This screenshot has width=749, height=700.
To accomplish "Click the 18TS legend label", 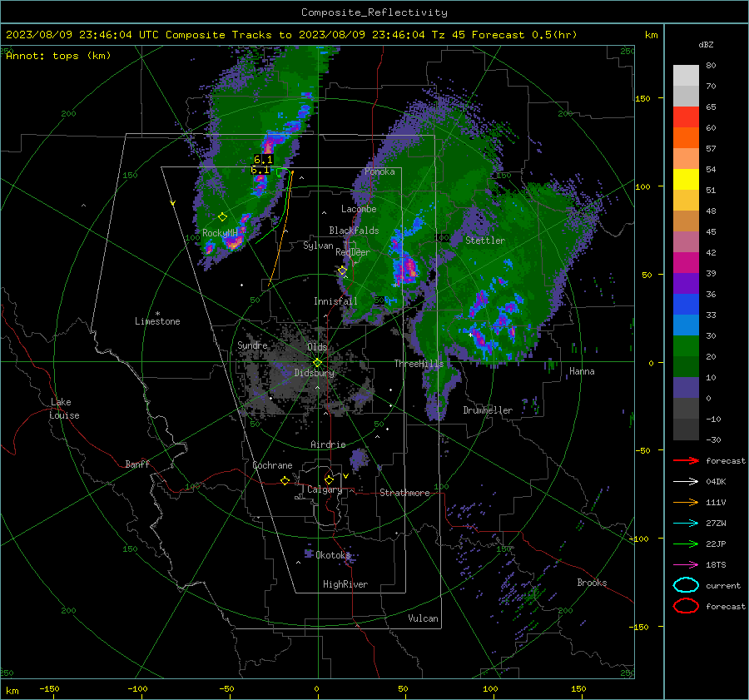I will point(716,565).
